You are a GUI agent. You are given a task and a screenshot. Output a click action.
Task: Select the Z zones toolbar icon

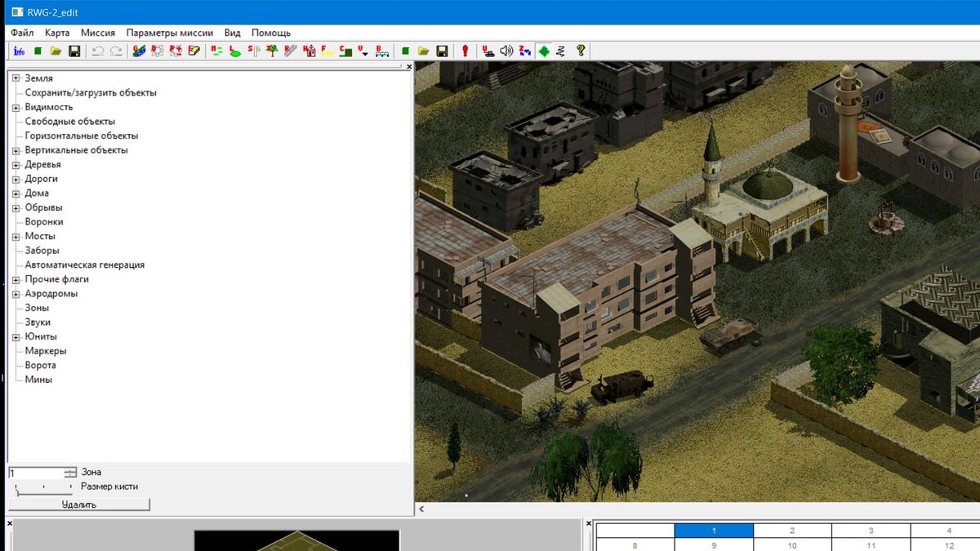coord(525,51)
